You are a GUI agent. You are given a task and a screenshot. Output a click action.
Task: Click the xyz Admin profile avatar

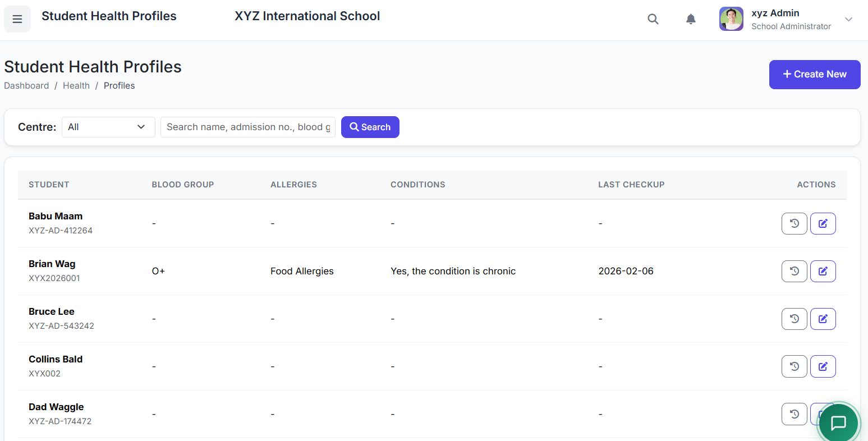731,19
